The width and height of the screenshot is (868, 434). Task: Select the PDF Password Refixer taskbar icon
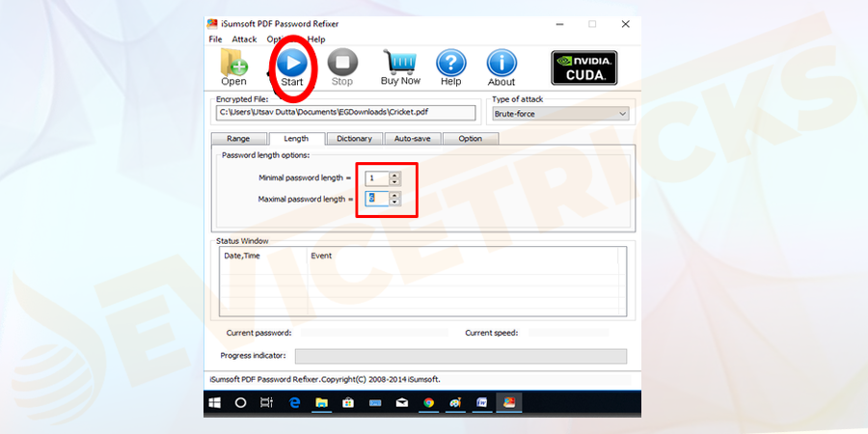click(508, 403)
